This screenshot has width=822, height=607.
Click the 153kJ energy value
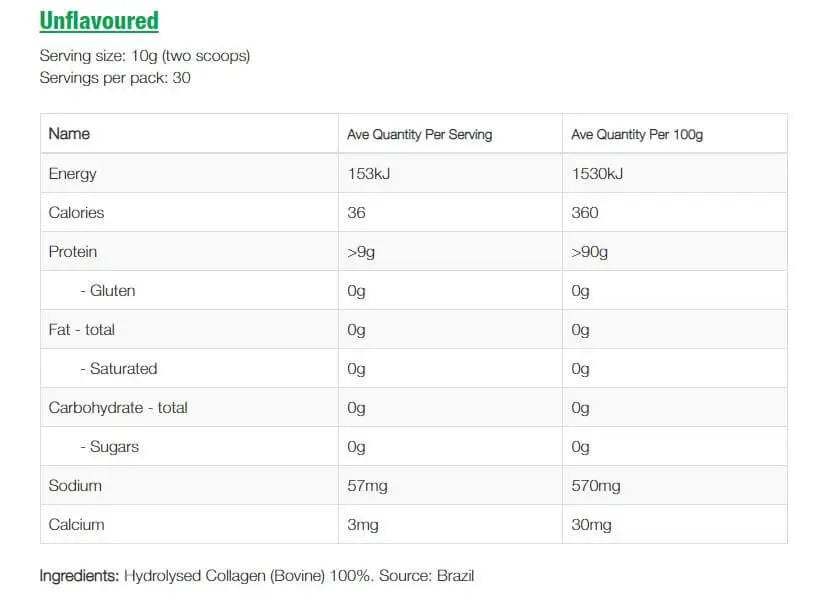click(369, 174)
